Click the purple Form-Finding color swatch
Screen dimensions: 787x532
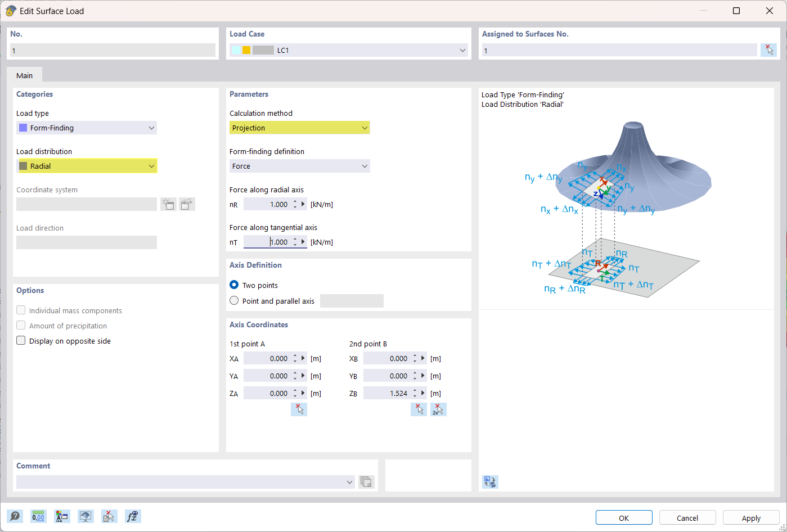tap(23, 128)
